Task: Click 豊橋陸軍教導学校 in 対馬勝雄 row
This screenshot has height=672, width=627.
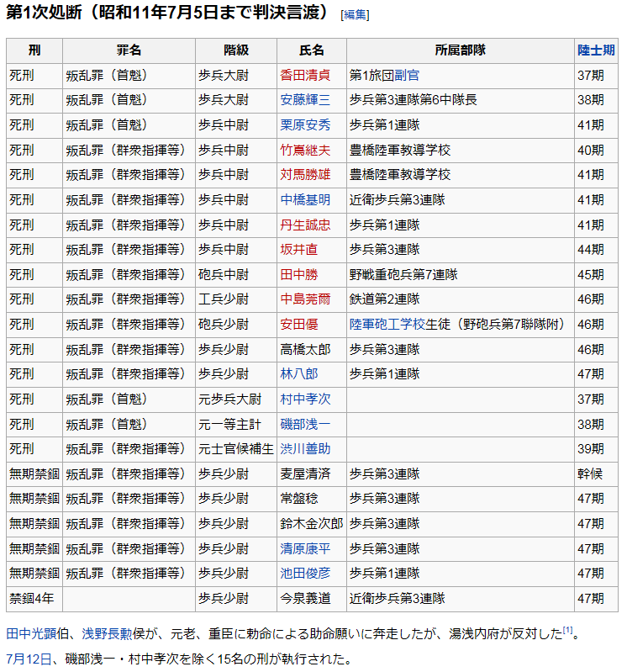Action: click(461, 175)
